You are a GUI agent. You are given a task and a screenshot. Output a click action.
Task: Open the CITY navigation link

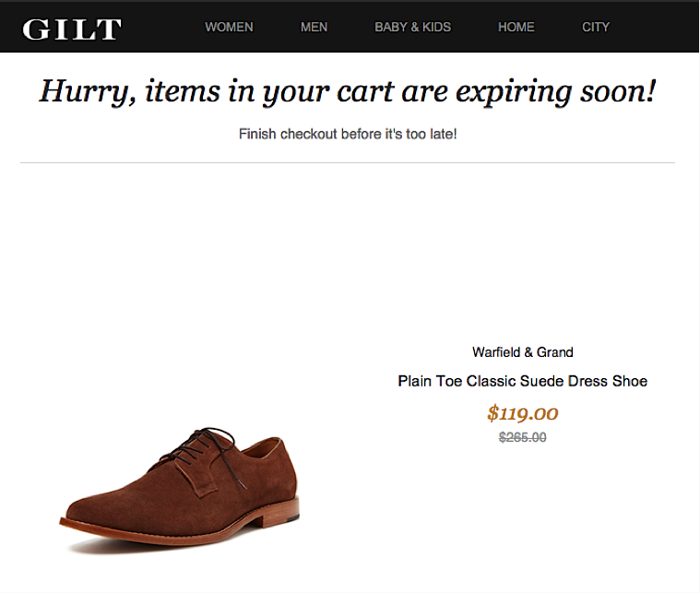pos(595,27)
